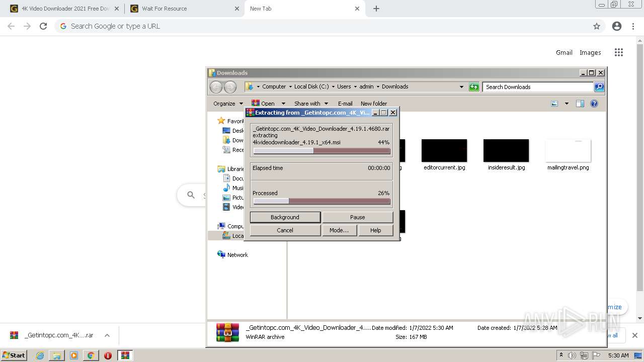Cancel the extraction
Viewport: 644px width, 362px height.
[285, 230]
